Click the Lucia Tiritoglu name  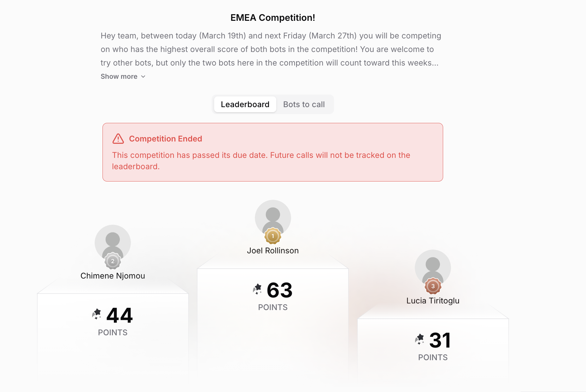pyautogui.click(x=433, y=301)
